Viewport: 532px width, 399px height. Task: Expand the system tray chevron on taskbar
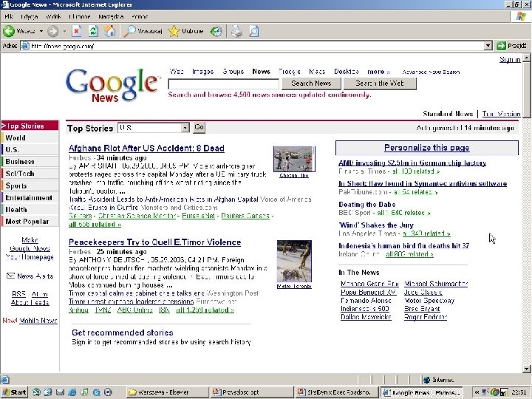click(477, 392)
